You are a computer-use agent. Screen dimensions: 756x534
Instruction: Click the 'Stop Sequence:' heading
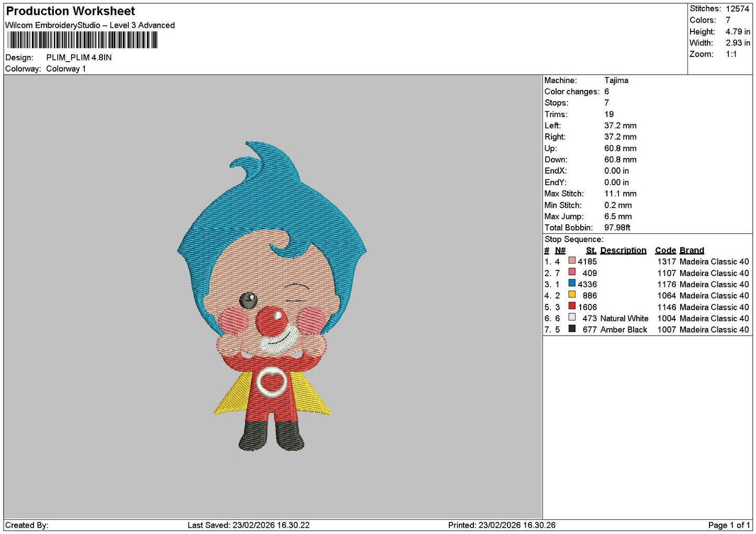tap(574, 240)
